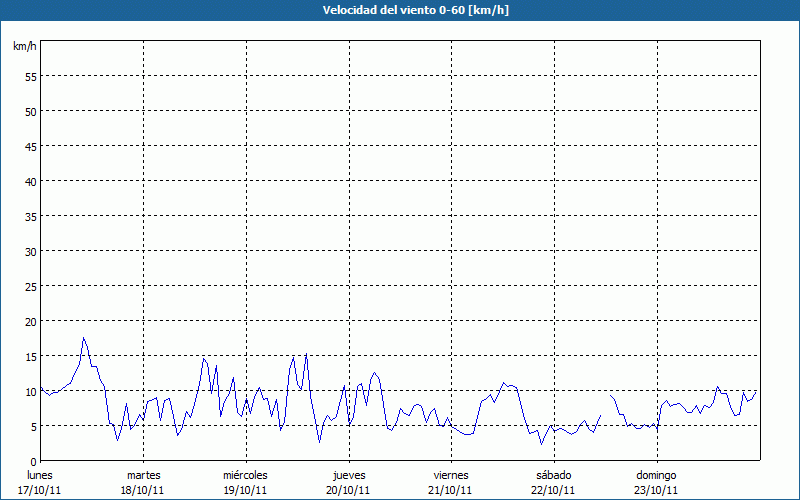Click the date 23/10/11 on the x-axis

tap(656, 490)
